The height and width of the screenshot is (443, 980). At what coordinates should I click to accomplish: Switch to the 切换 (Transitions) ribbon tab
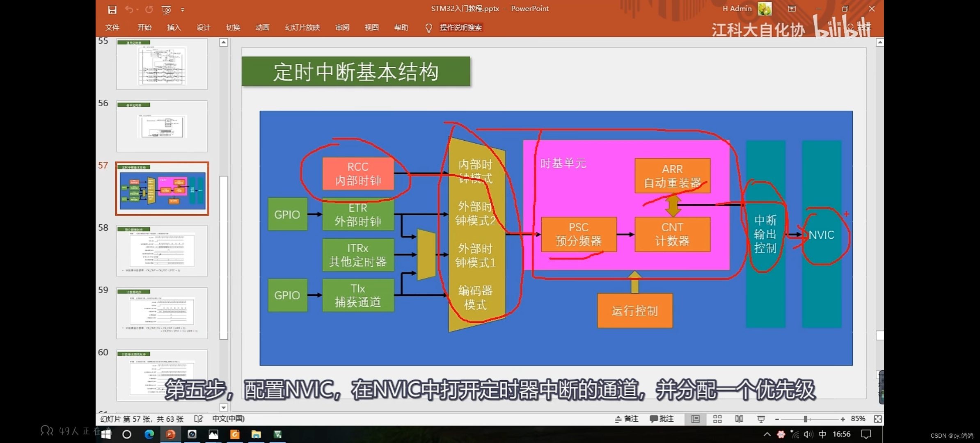tap(233, 27)
